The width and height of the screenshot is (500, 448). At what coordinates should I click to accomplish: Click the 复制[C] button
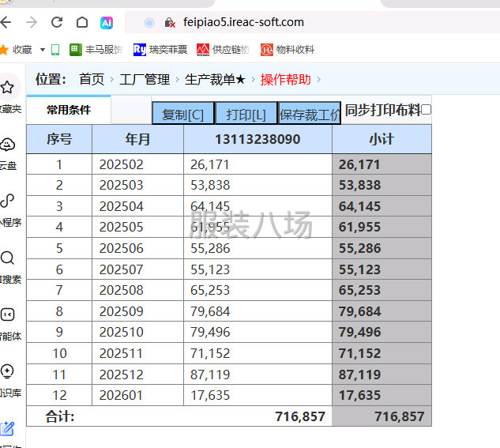tap(182, 114)
